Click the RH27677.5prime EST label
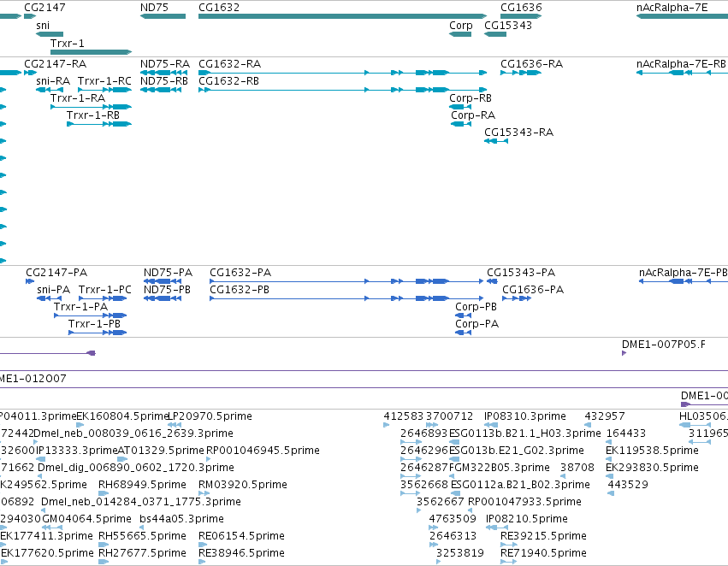 142,553
